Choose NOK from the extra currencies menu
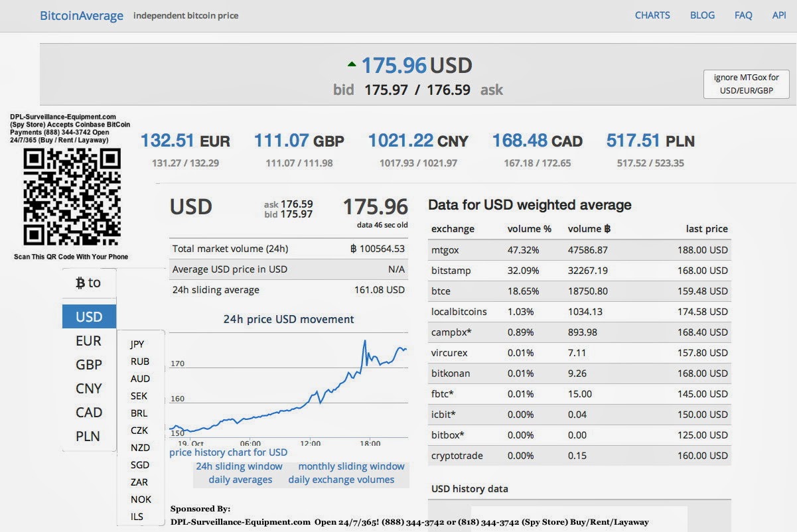 tap(141, 499)
